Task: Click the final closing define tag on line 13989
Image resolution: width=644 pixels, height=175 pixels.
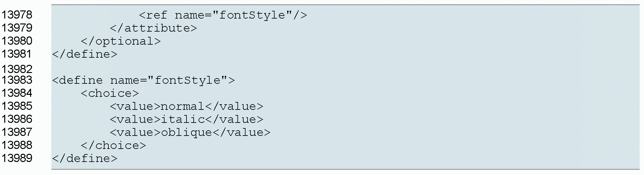Action: (85, 159)
